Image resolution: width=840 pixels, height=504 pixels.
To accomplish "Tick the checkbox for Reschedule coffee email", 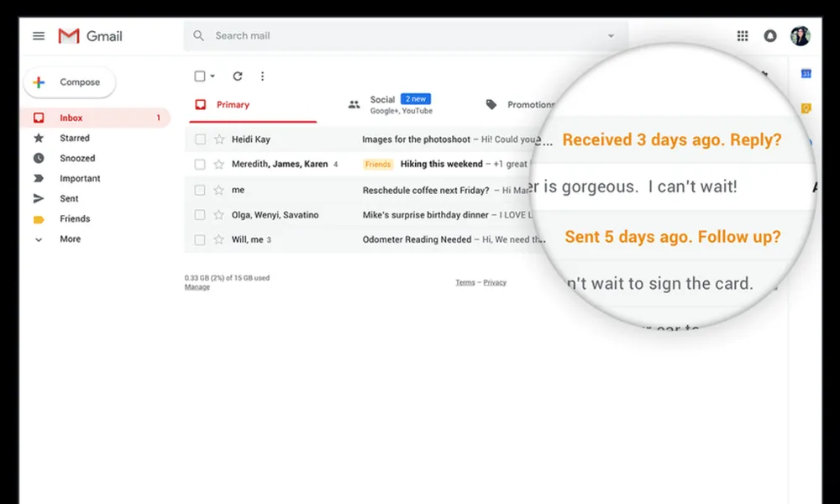I will [x=200, y=190].
